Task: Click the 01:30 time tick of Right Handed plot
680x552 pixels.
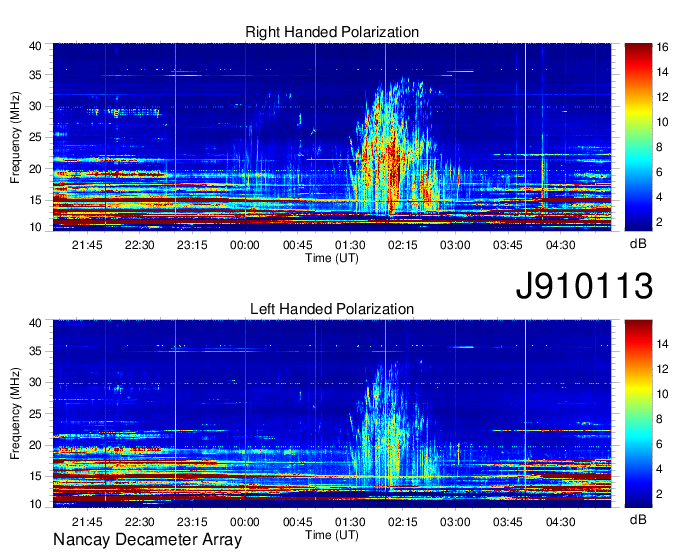Action: tap(350, 245)
